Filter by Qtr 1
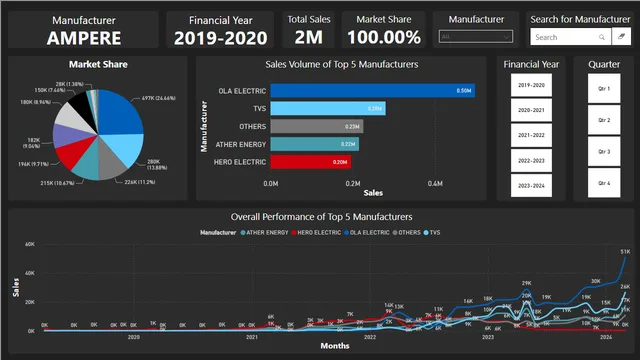The image size is (640, 360). pyautogui.click(x=604, y=89)
